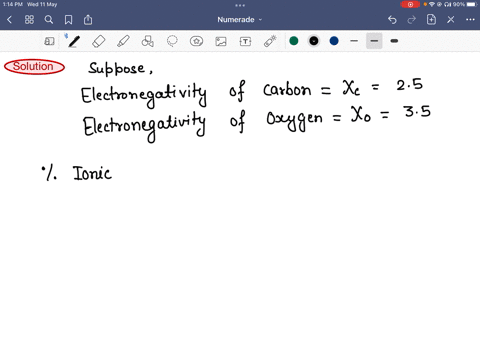Tap the battery indicator in status bar
The width and height of the screenshot is (480, 360).
[472, 4]
